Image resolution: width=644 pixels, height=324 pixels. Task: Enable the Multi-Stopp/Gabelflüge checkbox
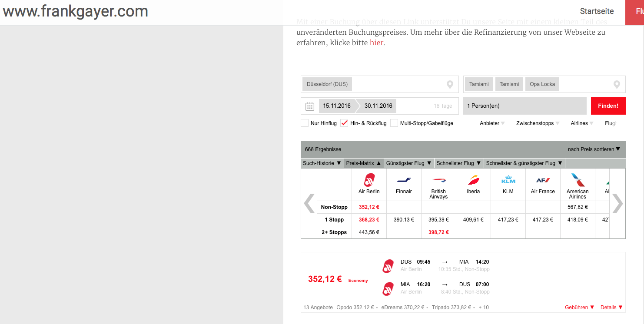click(x=394, y=123)
